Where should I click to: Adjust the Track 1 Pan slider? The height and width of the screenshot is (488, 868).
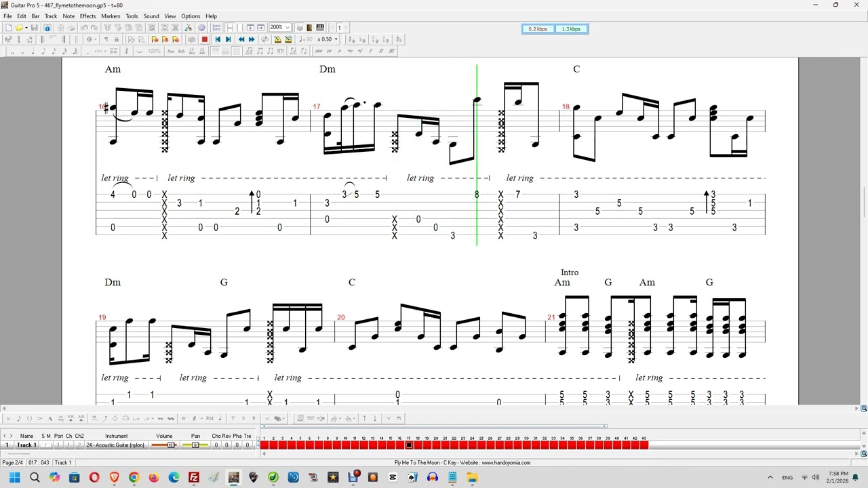pyautogui.click(x=195, y=445)
